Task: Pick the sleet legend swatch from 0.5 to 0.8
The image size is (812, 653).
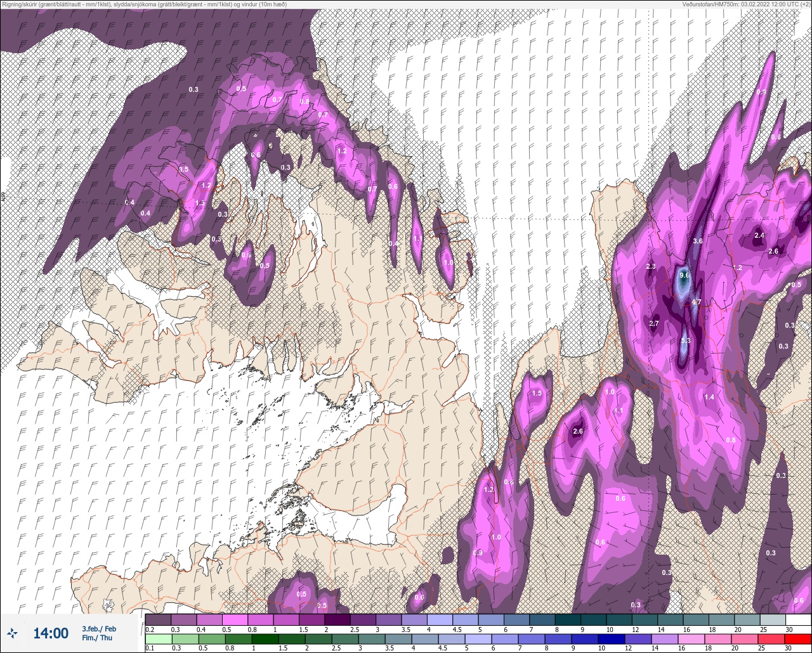Action: point(235,619)
